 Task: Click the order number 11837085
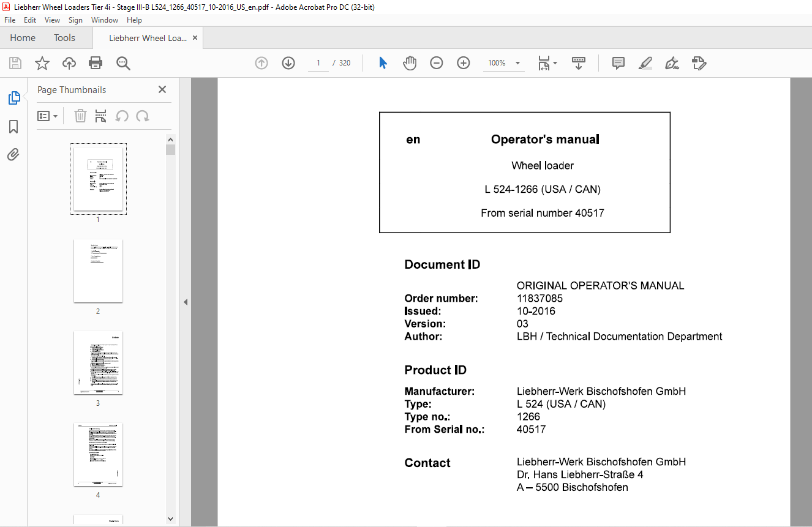tap(539, 299)
